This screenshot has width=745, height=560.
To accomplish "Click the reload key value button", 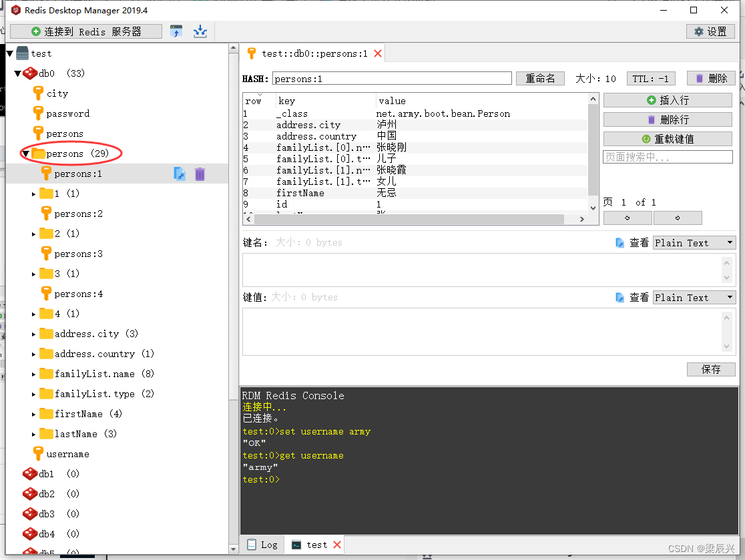I will pos(668,139).
